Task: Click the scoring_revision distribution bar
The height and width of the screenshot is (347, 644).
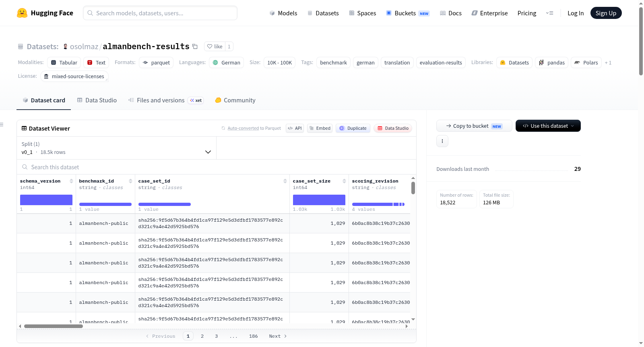Action: [378, 204]
